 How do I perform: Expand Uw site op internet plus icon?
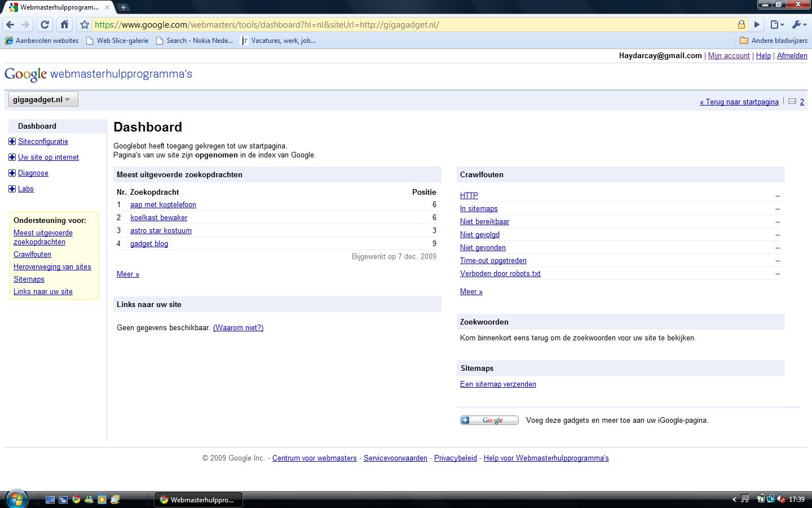pyautogui.click(x=12, y=157)
